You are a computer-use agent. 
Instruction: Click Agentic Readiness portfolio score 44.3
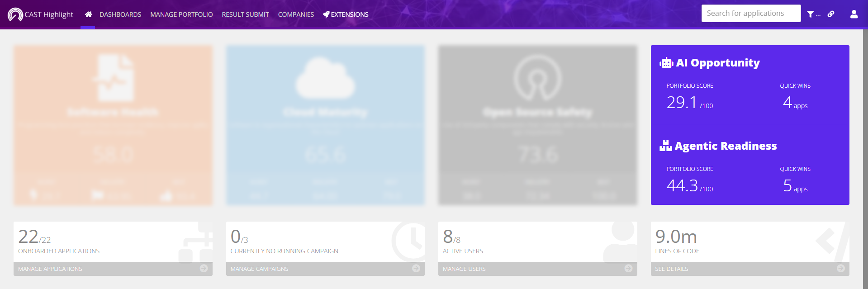click(x=689, y=186)
